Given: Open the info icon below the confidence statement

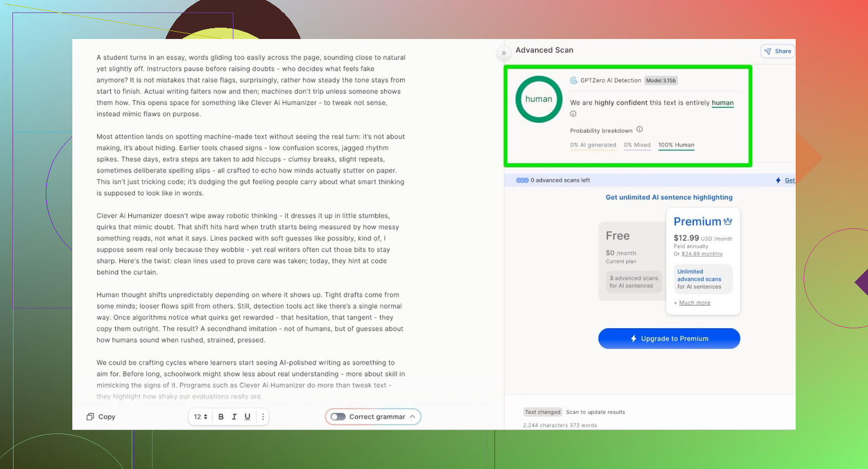Looking at the screenshot, I should tap(573, 114).
